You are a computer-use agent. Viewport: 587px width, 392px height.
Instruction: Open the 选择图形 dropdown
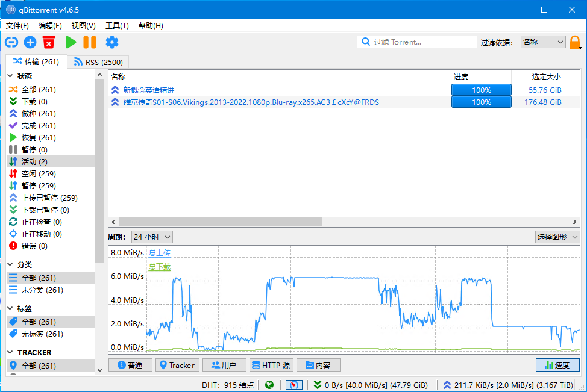(557, 237)
